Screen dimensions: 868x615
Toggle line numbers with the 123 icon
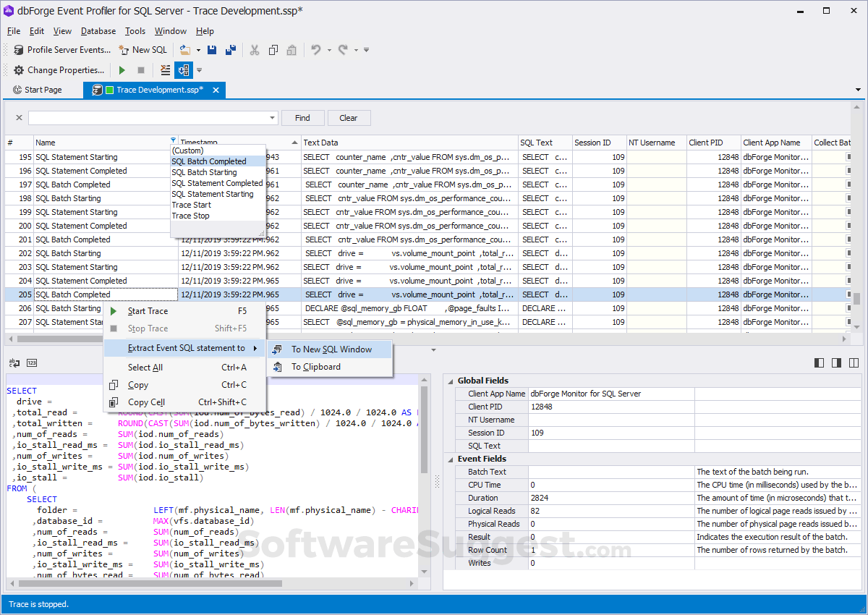pyautogui.click(x=30, y=362)
